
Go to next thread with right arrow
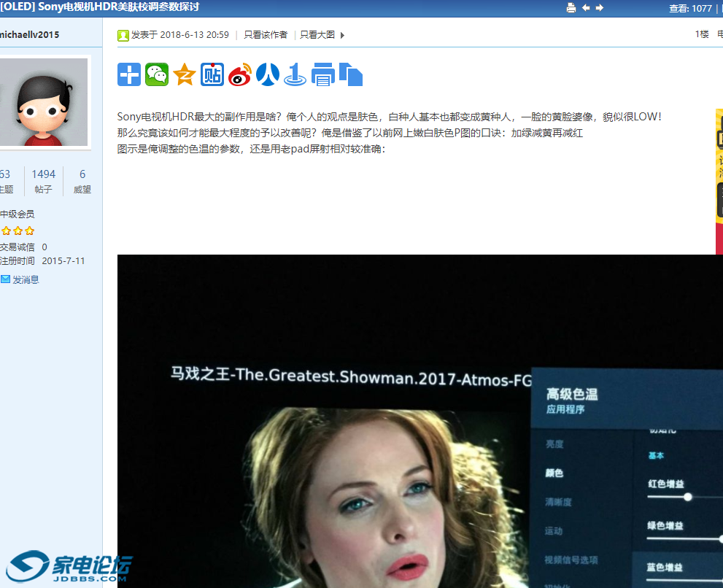(x=600, y=8)
